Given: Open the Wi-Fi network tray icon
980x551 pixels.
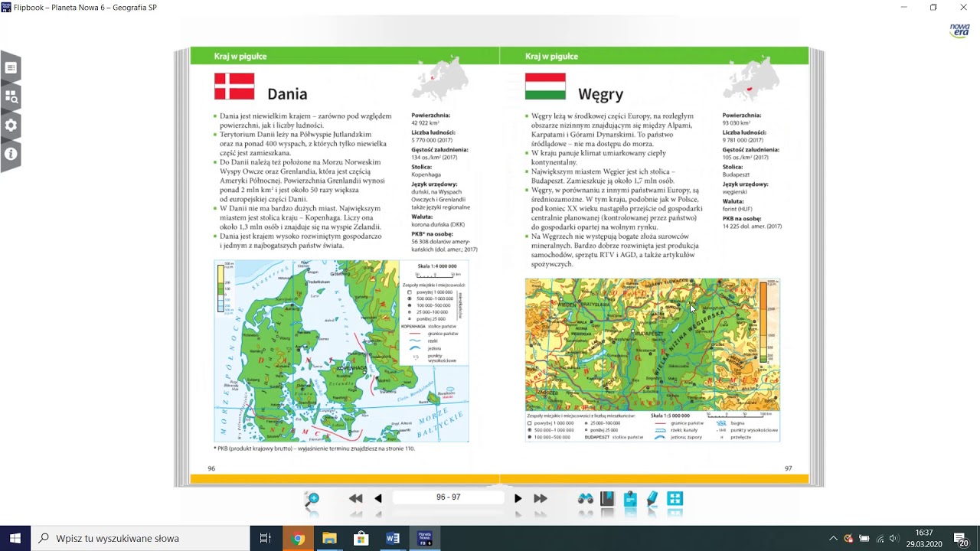Looking at the screenshot, I should [x=880, y=538].
